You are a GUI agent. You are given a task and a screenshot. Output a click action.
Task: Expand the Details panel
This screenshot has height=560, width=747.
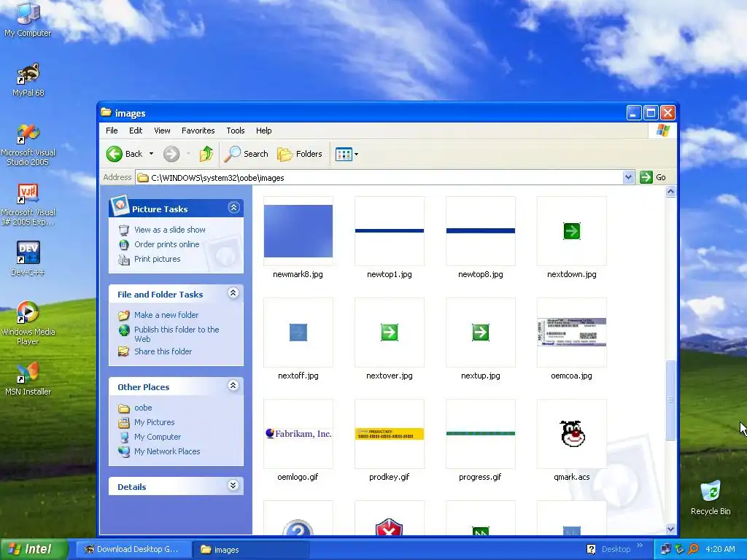[233, 485]
